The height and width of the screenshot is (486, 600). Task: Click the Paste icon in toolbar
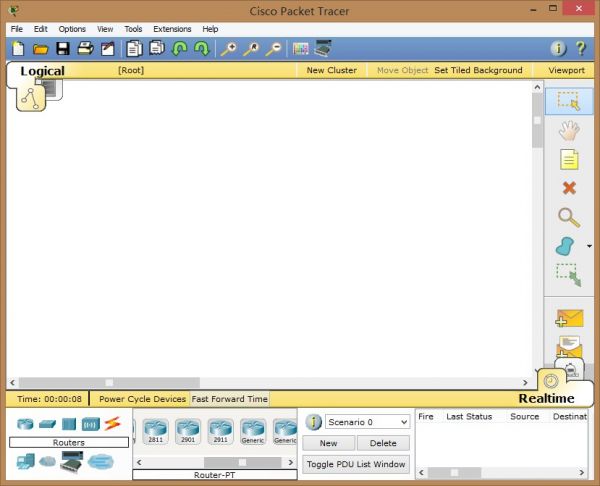[157, 48]
